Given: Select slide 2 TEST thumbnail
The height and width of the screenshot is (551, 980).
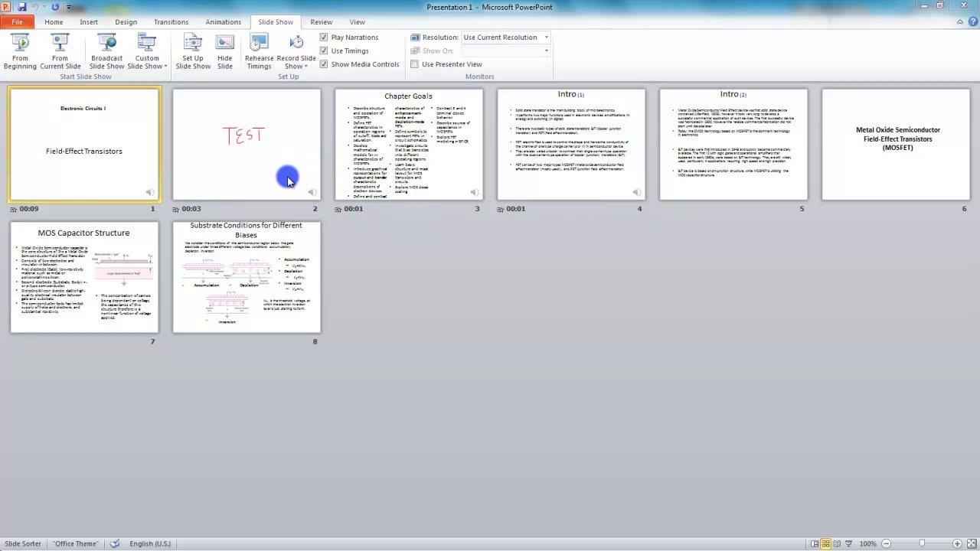Looking at the screenshot, I should click(x=247, y=144).
